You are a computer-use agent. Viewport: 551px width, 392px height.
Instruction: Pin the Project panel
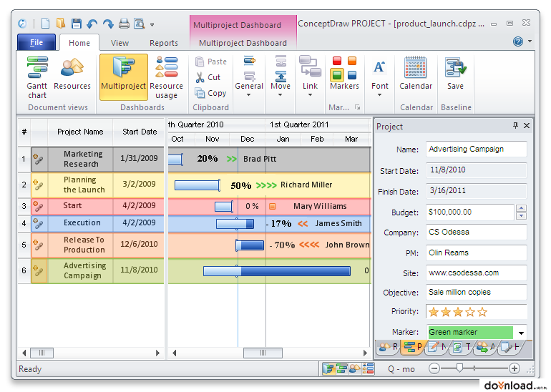(x=515, y=125)
